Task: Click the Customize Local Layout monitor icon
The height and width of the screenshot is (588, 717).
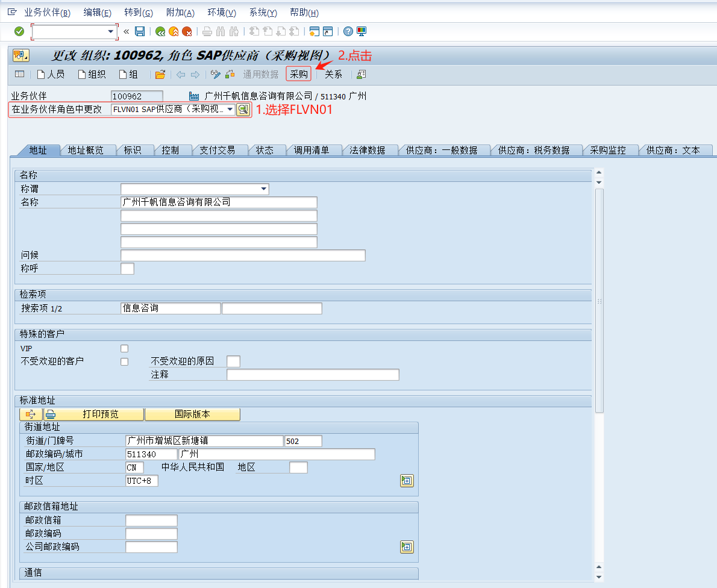Action: coord(362,31)
